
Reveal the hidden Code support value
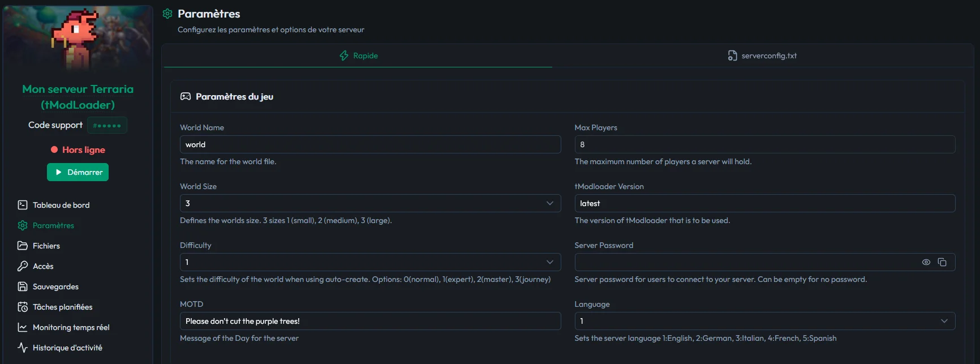pyautogui.click(x=108, y=125)
